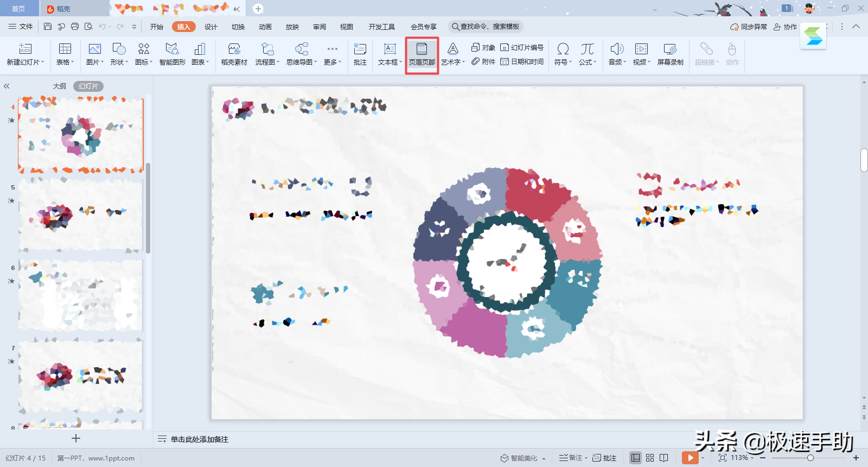The image size is (868, 467).
Task: Click the Header and Footer (页眉页脚) icon
Action: click(422, 54)
